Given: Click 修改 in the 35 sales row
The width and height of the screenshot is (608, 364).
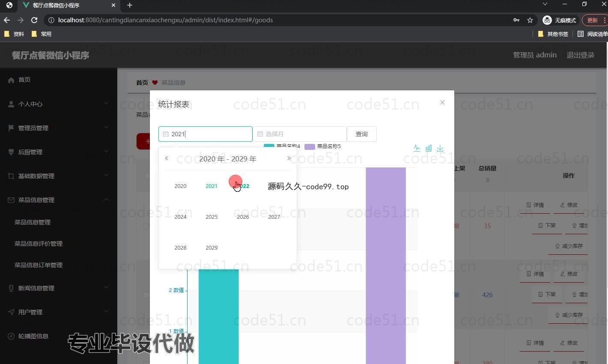Looking at the screenshot, I should click(569, 205).
